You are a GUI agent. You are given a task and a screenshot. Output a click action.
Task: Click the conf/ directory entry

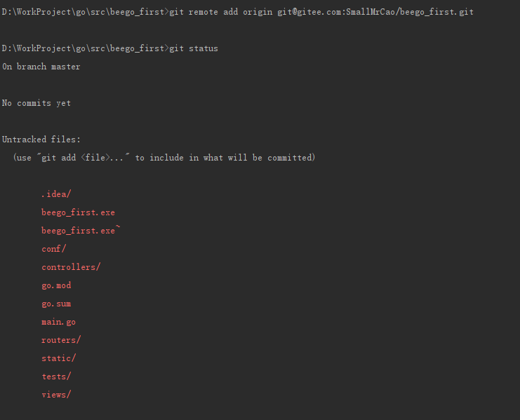[x=53, y=249]
